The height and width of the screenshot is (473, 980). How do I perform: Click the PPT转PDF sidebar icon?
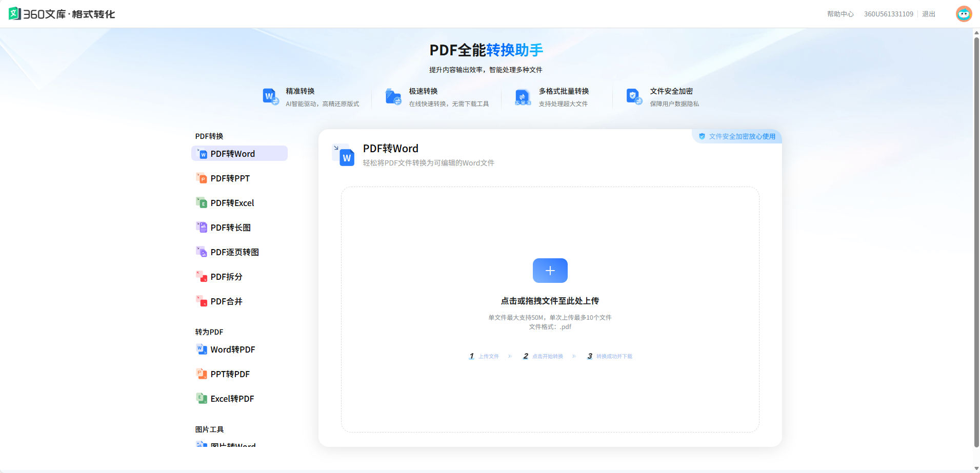coord(202,374)
